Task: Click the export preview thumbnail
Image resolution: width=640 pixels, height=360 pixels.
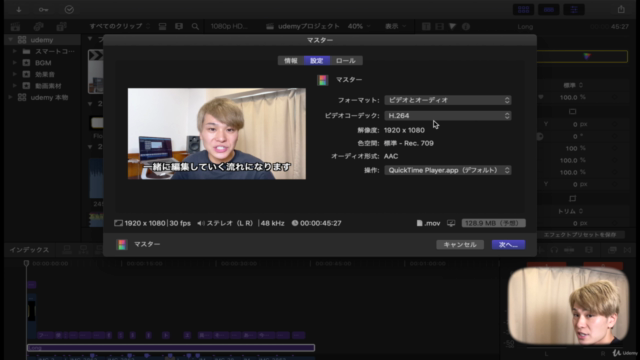Action: point(217,133)
